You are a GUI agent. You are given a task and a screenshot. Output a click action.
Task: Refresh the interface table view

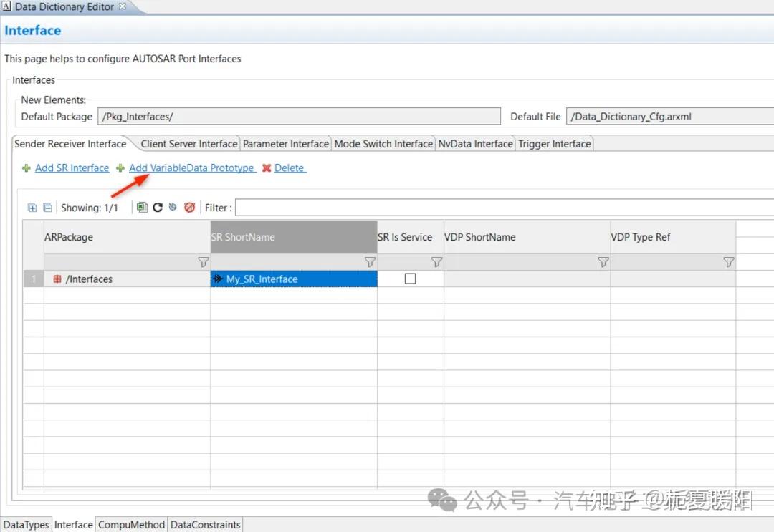tap(158, 208)
